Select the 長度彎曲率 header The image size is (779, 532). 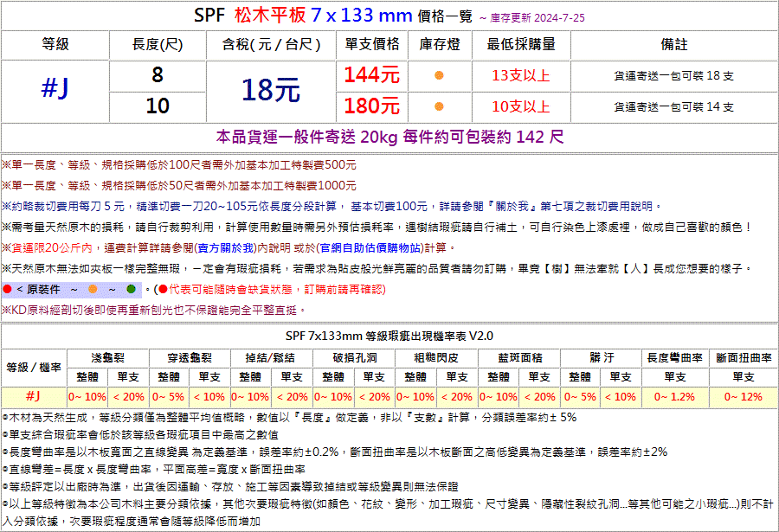674,357
